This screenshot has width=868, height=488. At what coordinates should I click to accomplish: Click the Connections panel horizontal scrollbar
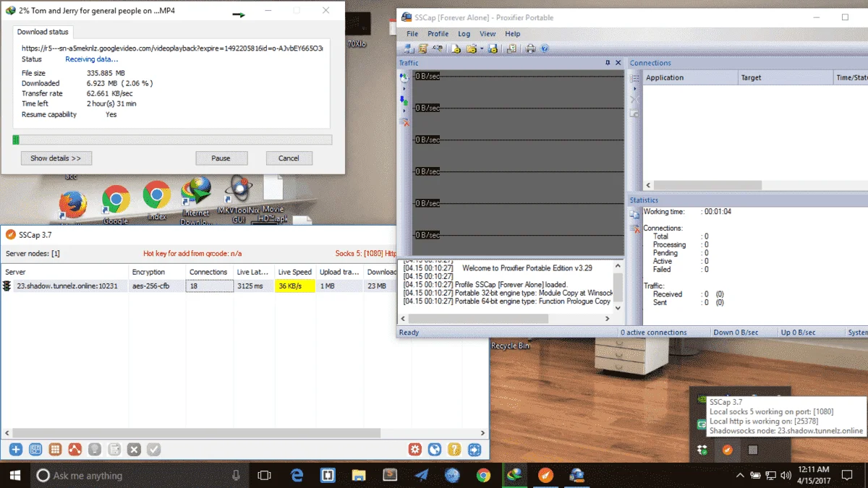(x=709, y=186)
